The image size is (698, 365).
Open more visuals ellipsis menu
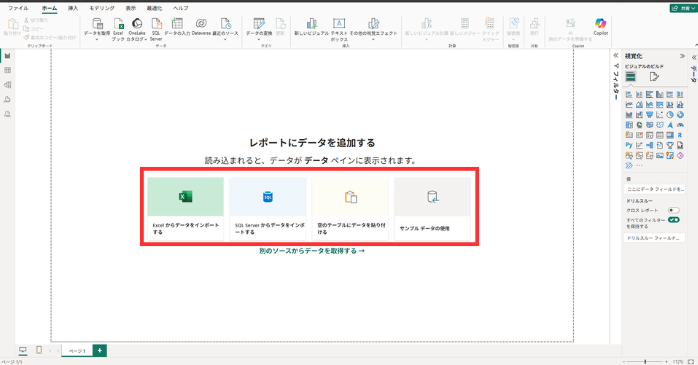point(639,165)
